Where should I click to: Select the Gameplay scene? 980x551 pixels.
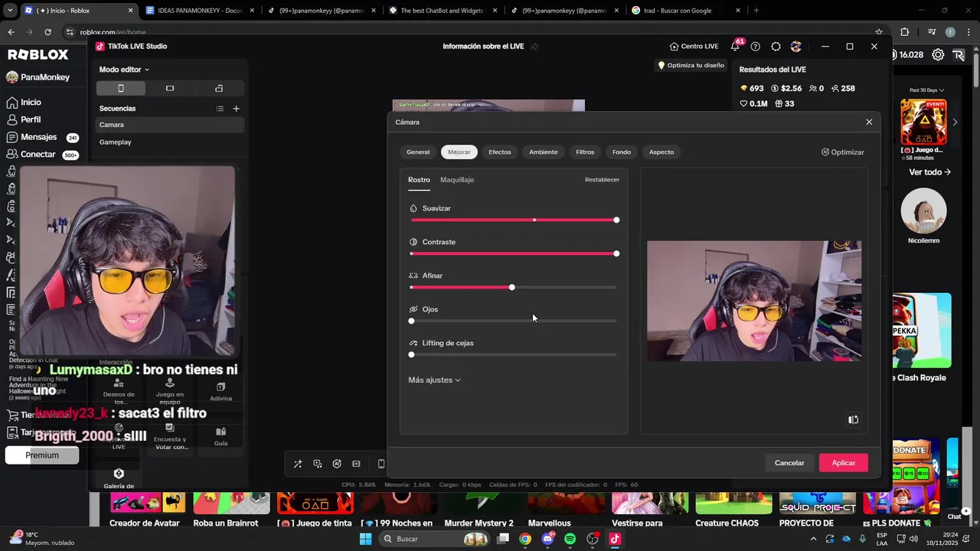point(170,142)
